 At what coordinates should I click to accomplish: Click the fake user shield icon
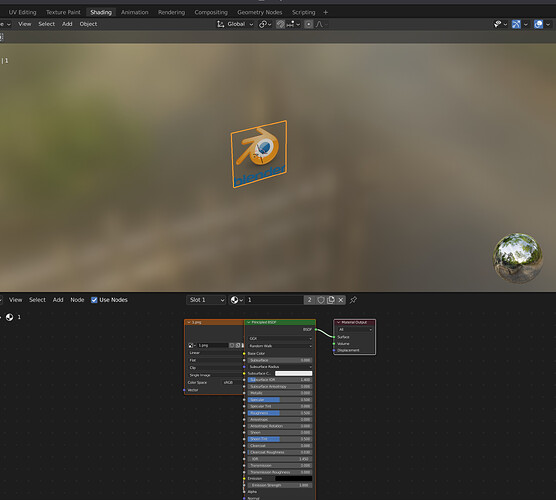[321, 300]
